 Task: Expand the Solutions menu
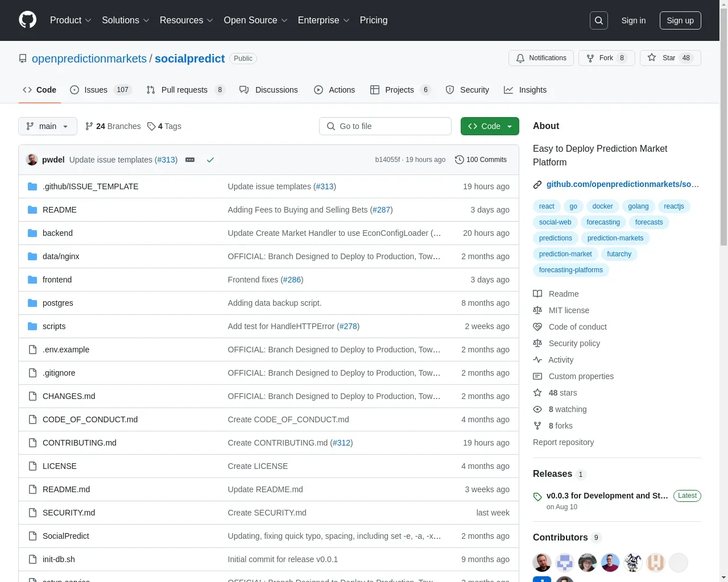(126, 20)
